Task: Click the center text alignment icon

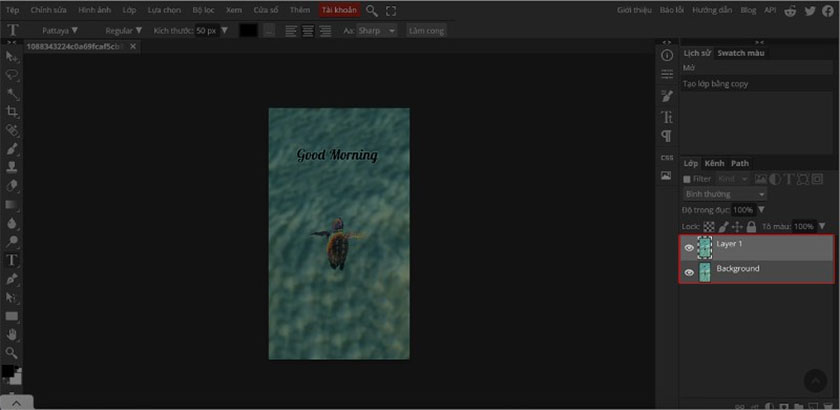Action: pos(308,30)
